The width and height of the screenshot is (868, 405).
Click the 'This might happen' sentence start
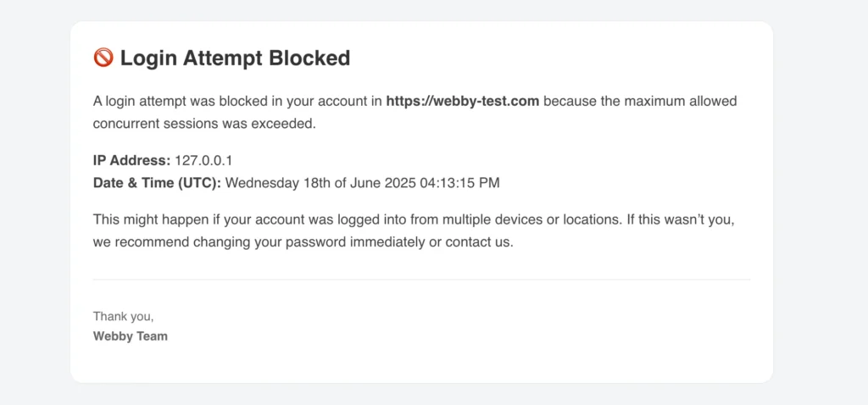pyautogui.click(x=142, y=219)
